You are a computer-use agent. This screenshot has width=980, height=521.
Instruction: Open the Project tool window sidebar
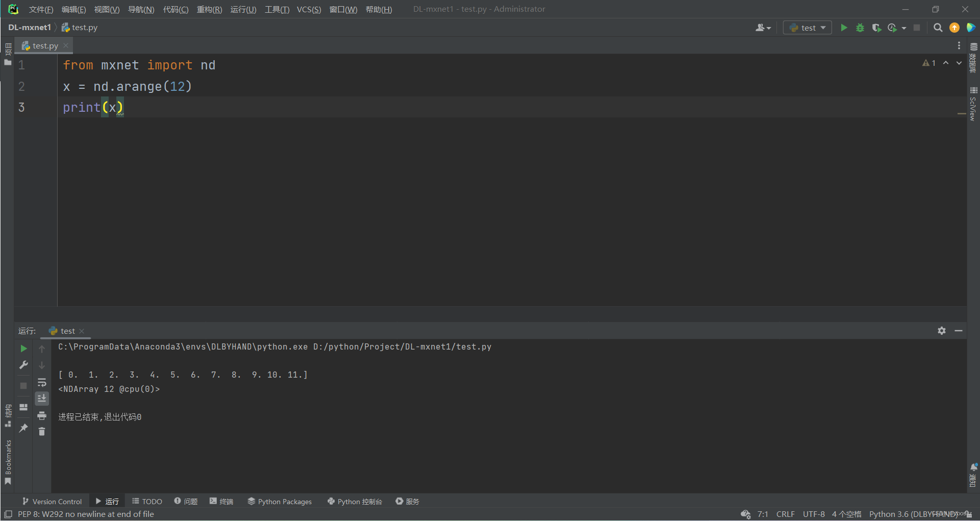coord(8,54)
